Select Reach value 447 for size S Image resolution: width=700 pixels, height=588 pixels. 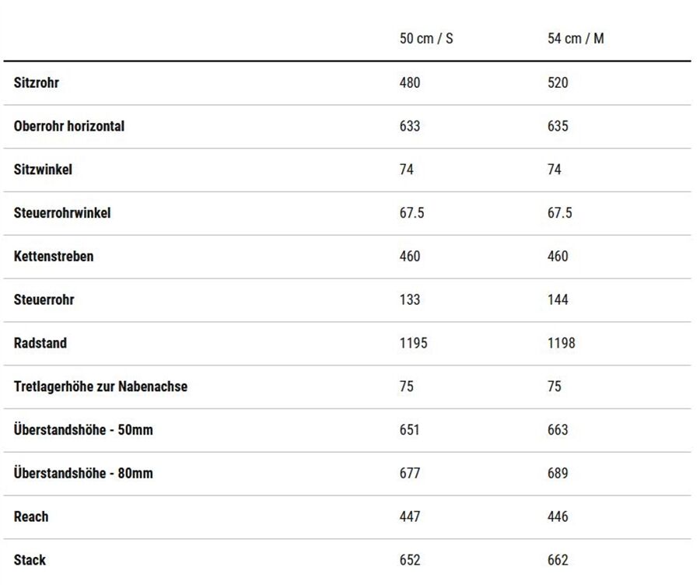[410, 516]
